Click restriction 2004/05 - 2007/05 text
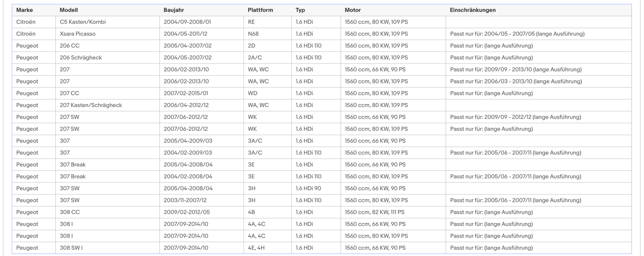 509,34
